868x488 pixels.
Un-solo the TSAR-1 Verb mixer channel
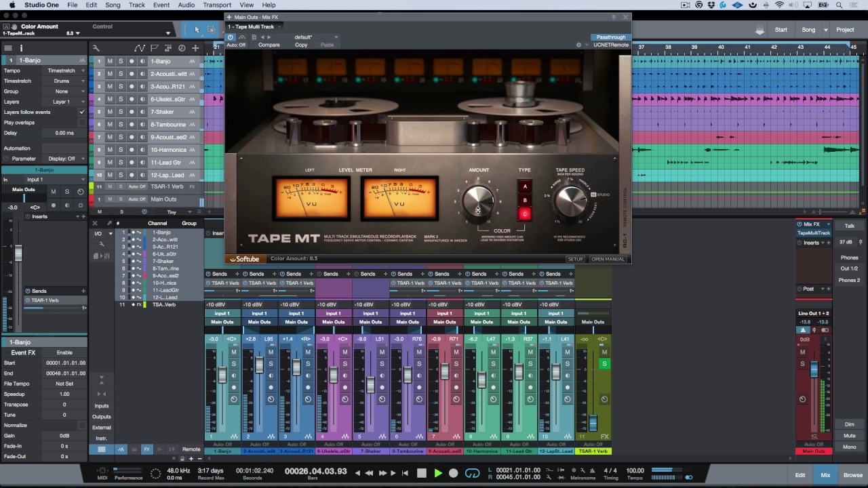click(x=604, y=364)
